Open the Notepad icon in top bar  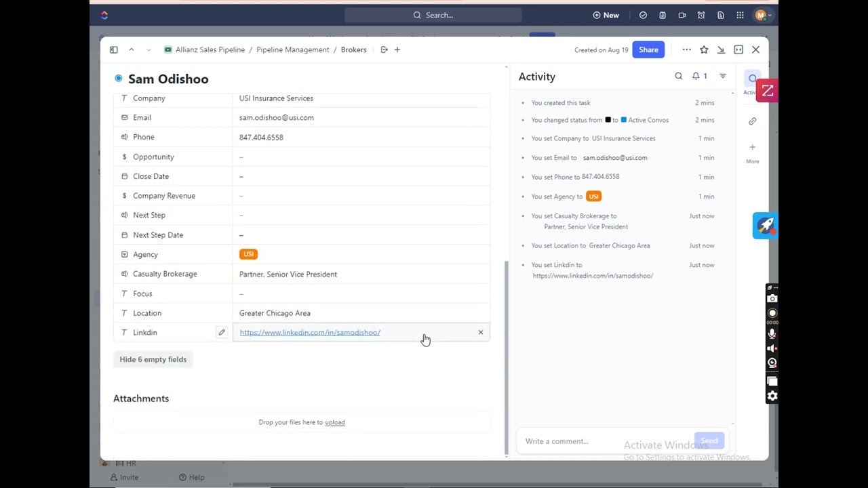click(x=663, y=15)
